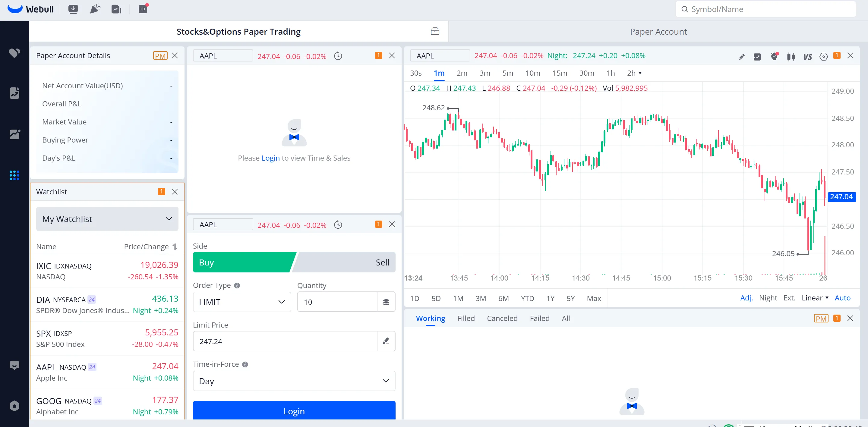The height and width of the screenshot is (427, 868).
Task: Expand the My Watchlist dropdown
Action: click(107, 219)
